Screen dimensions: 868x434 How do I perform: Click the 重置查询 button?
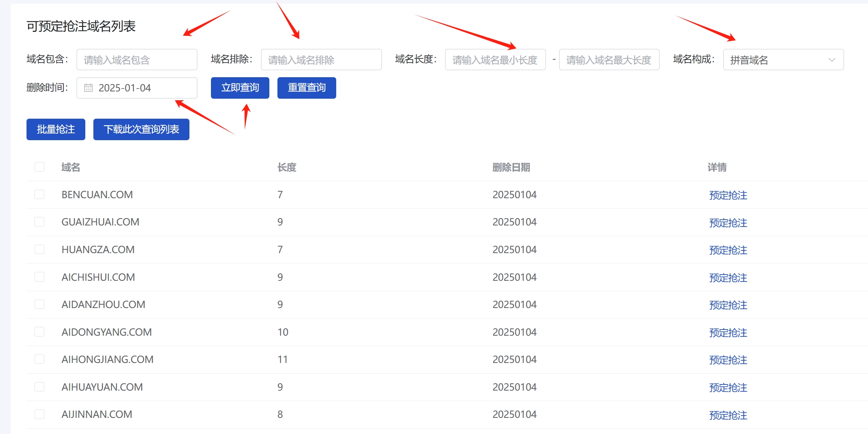click(x=307, y=88)
